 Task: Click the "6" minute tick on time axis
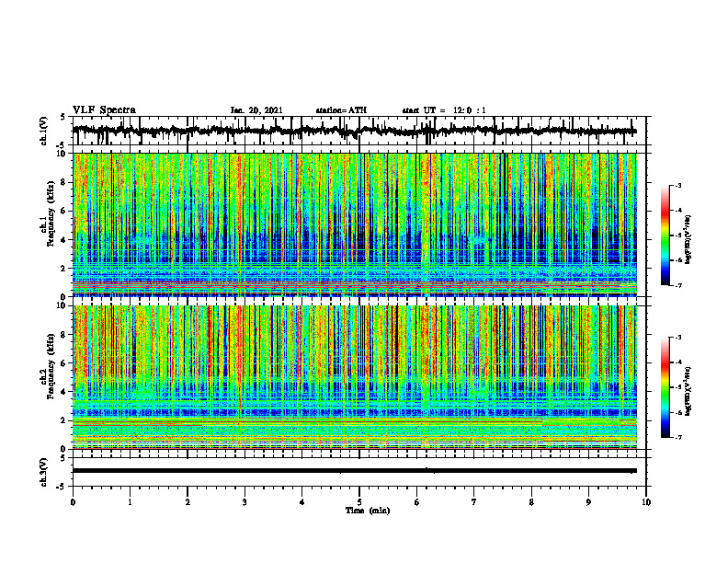(x=416, y=502)
